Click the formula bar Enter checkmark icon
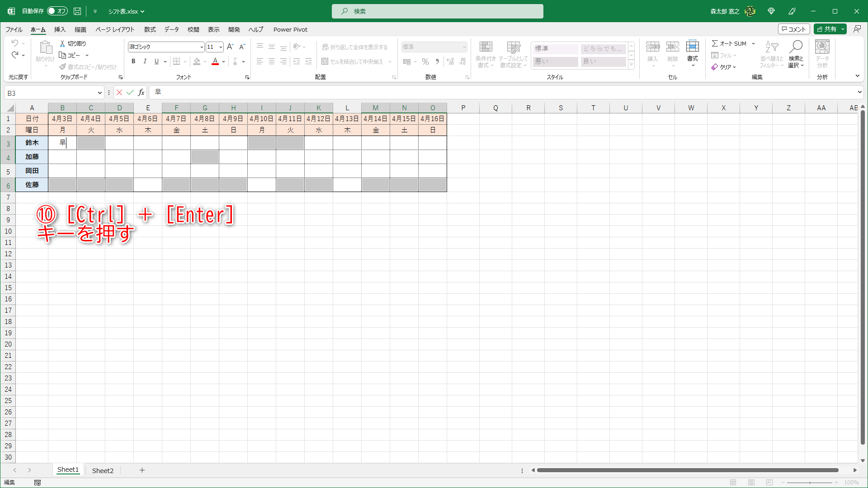The width and height of the screenshot is (868, 488). coord(130,93)
